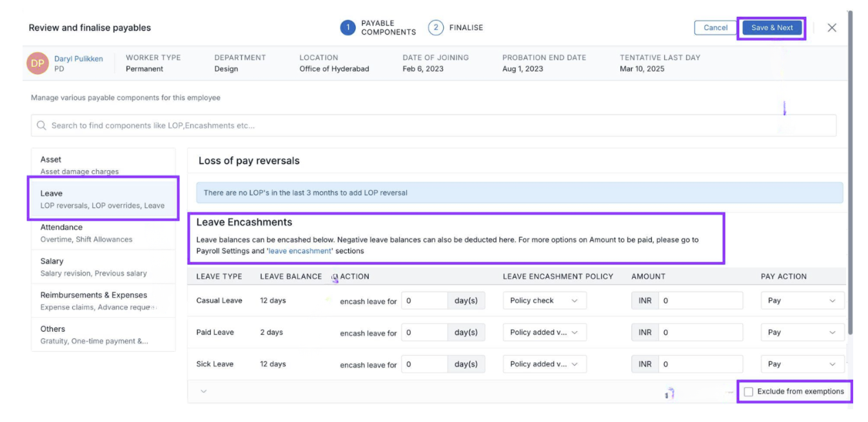
Task: Open the Salary category
Action: click(103, 267)
